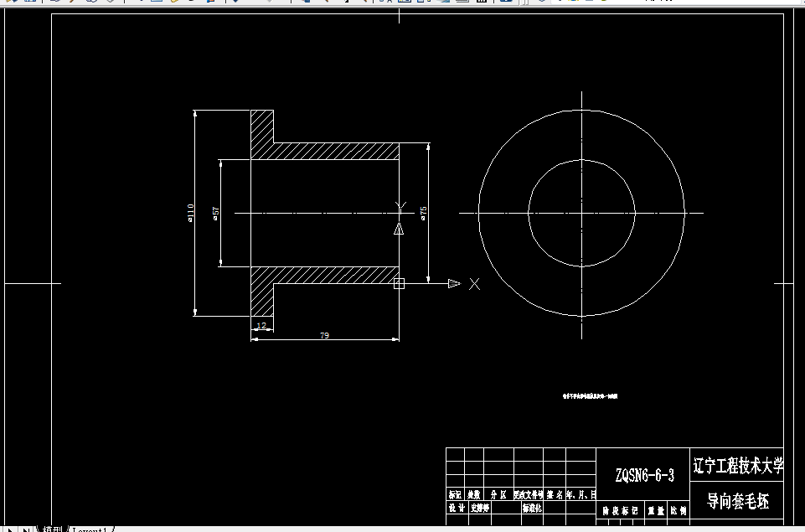Click the UCS origin square marker
Image resolution: width=805 pixels, height=532 pixels.
[399, 283]
